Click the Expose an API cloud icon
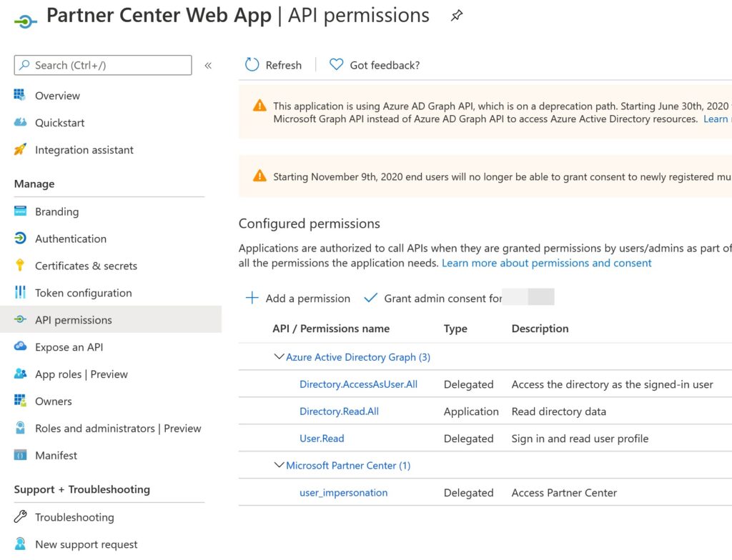 coord(20,346)
